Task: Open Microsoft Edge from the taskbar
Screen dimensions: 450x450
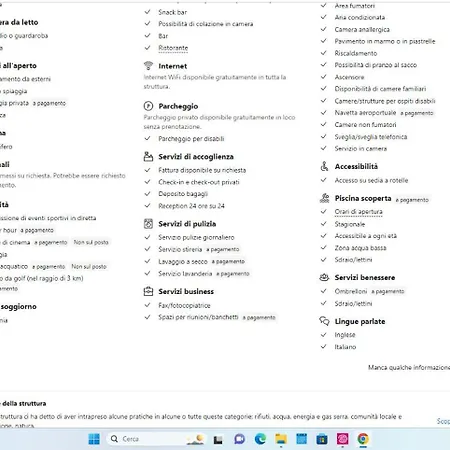Action: tap(260, 439)
